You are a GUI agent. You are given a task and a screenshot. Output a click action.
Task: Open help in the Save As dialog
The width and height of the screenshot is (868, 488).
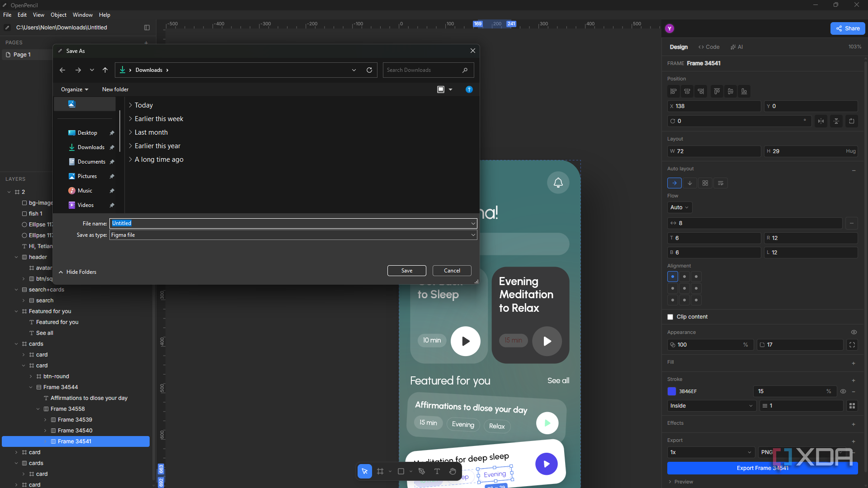[x=469, y=89]
